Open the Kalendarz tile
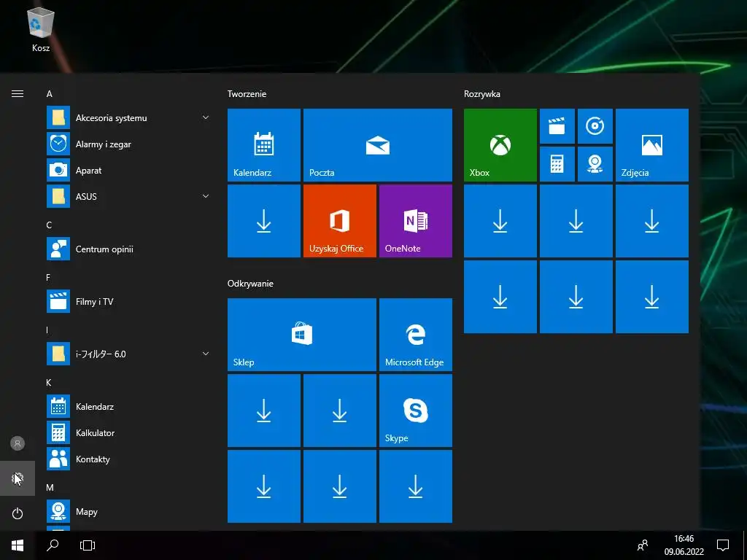Viewport: 747px width, 560px height. coord(264,145)
